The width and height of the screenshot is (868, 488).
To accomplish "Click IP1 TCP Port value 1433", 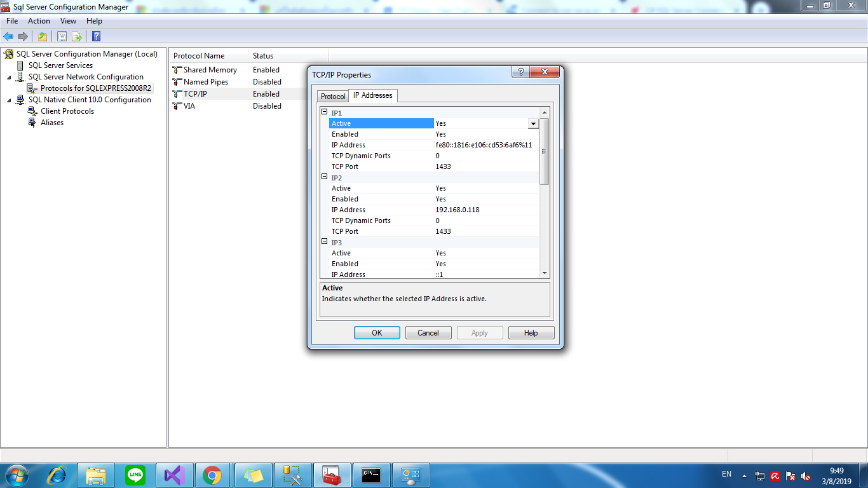I will tap(443, 166).
